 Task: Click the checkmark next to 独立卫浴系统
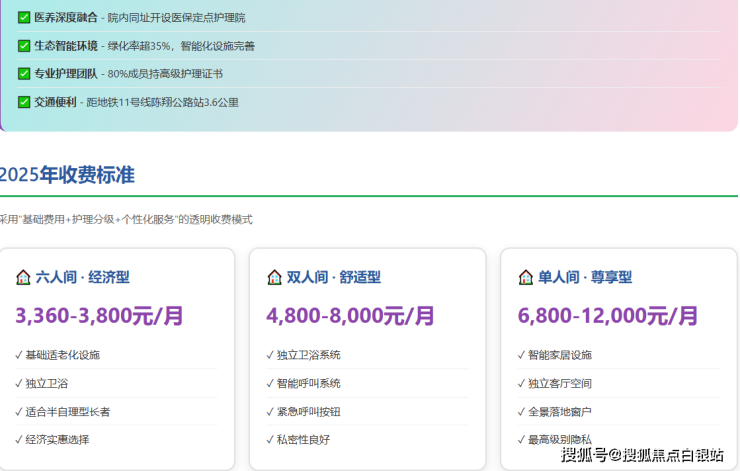point(270,355)
